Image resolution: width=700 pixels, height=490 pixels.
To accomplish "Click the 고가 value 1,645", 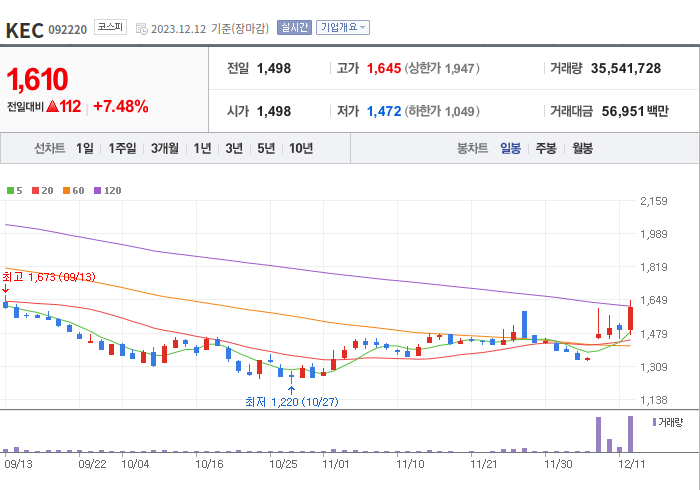I will (384, 68).
